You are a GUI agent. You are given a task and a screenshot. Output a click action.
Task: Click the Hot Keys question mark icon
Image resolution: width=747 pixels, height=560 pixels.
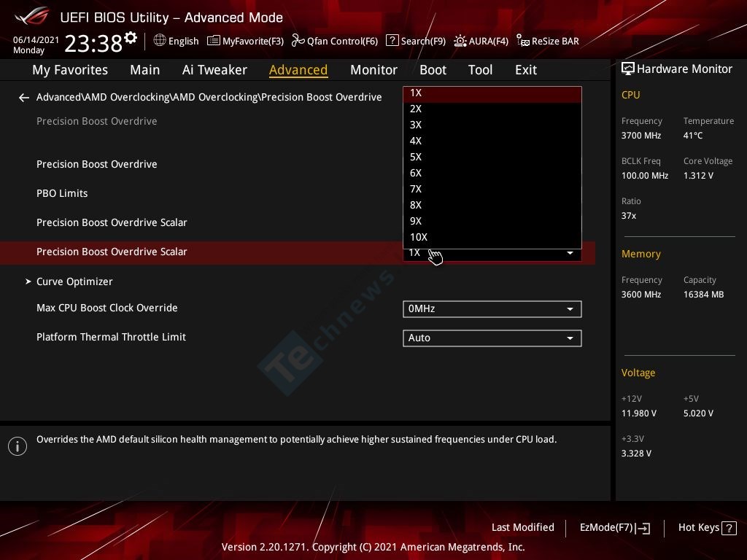(729, 528)
